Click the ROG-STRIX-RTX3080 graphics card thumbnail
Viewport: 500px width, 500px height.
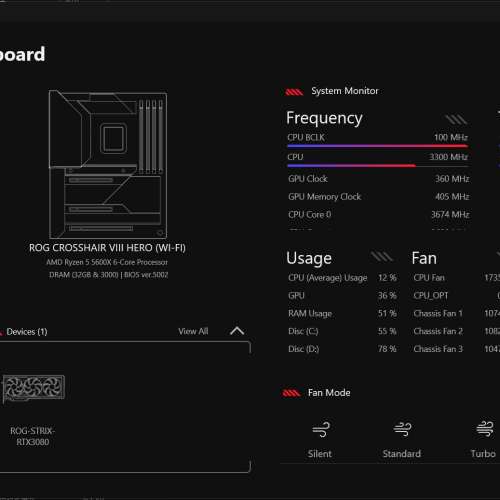tap(34, 388)
